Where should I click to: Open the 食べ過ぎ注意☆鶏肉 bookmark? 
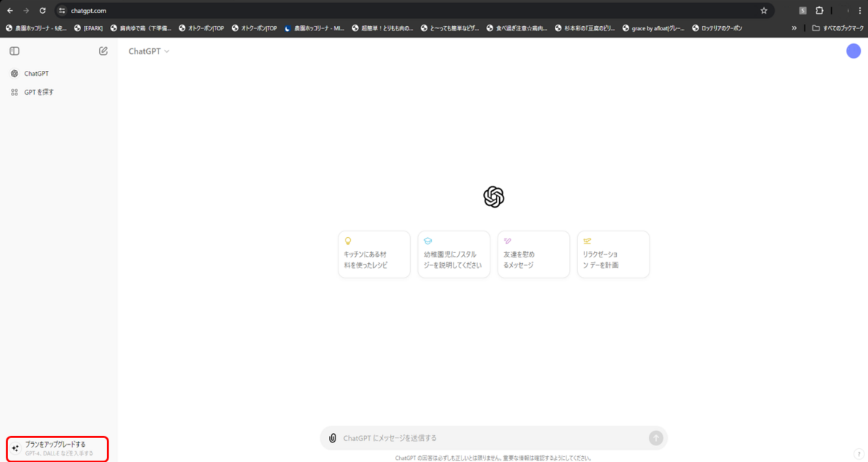518,28
